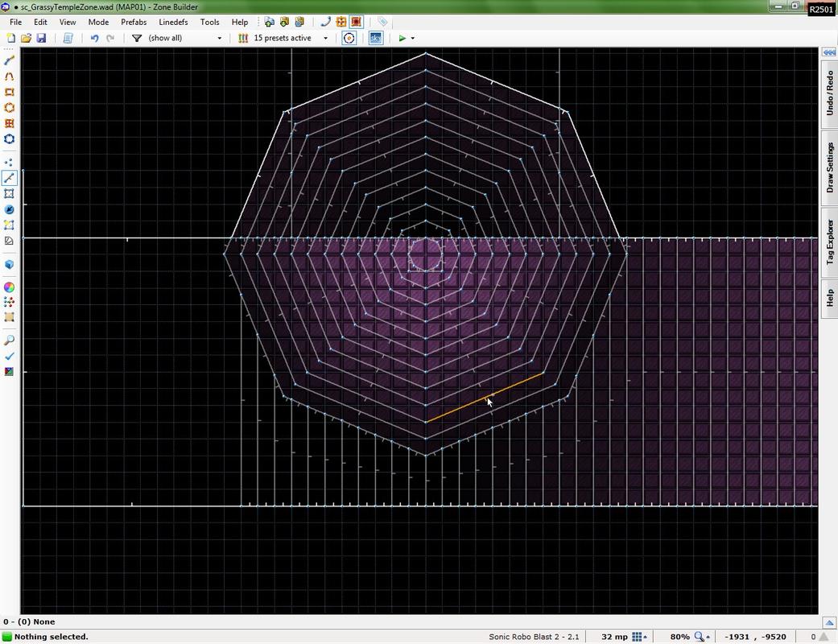Select the Draw Rectangle tool

[x=9, y=92]
